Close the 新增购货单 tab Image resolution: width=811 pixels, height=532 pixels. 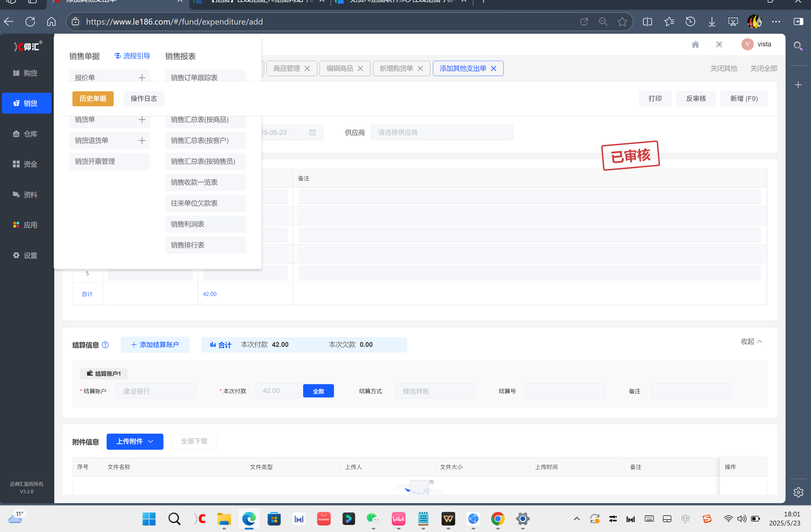(x=420, y=68)
